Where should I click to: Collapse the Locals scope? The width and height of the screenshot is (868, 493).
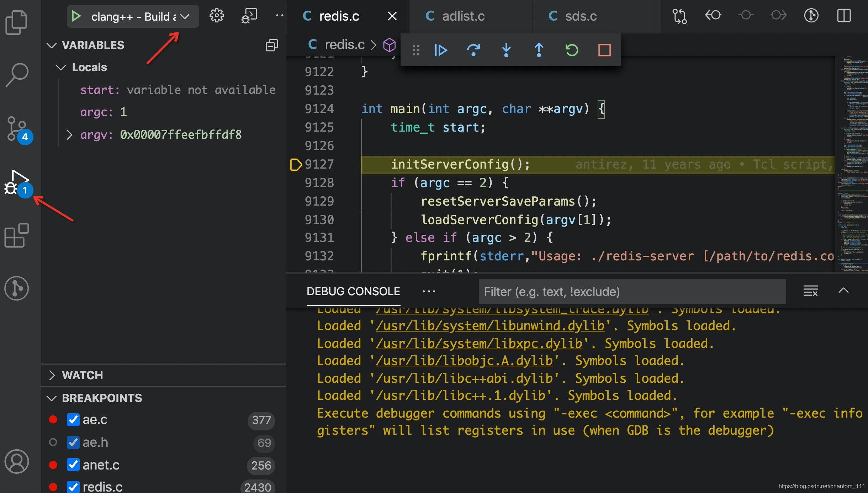click(x=61, y=67)
